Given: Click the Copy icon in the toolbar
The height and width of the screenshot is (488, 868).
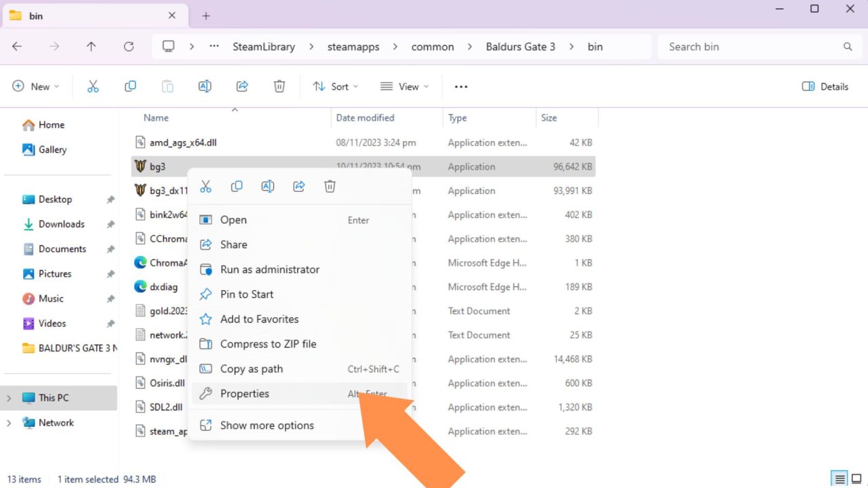Looking at the screenshot, I should click(130, 86).
